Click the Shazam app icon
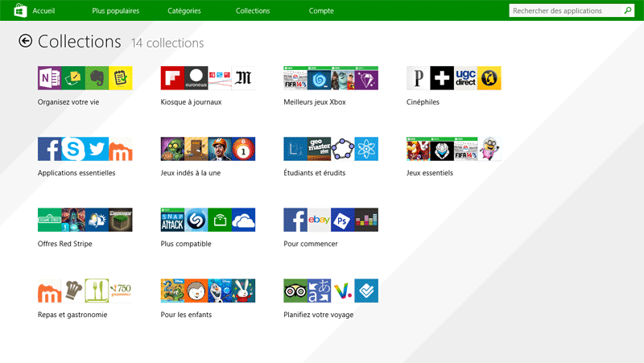 [196, 220]
